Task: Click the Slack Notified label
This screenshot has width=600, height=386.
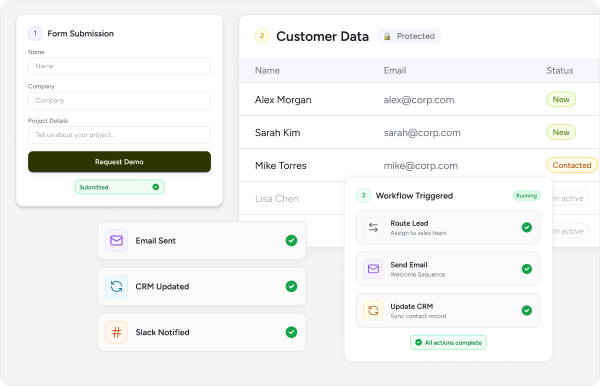Action: click(162, 332)
